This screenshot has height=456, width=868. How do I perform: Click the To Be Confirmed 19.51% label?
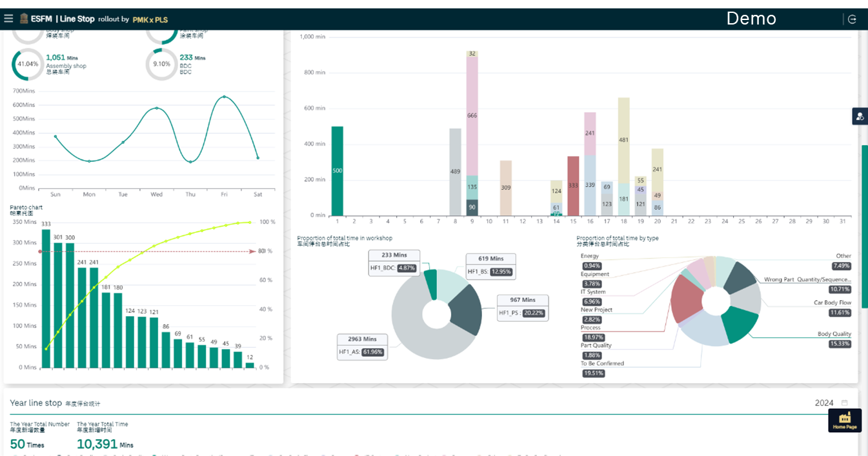[602, 368]
